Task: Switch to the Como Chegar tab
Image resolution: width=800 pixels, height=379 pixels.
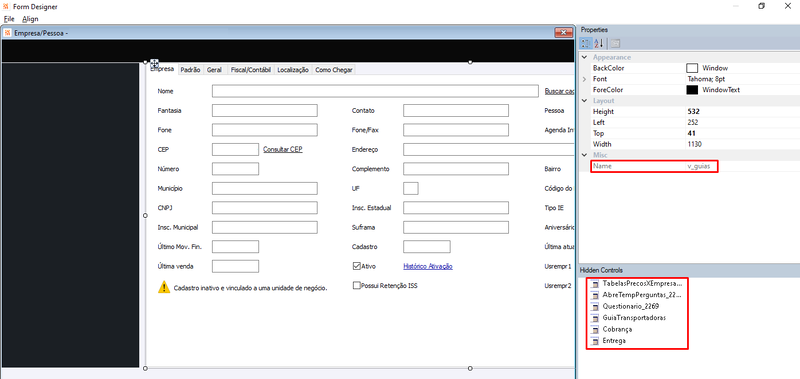Action: (x=334, y=70)
